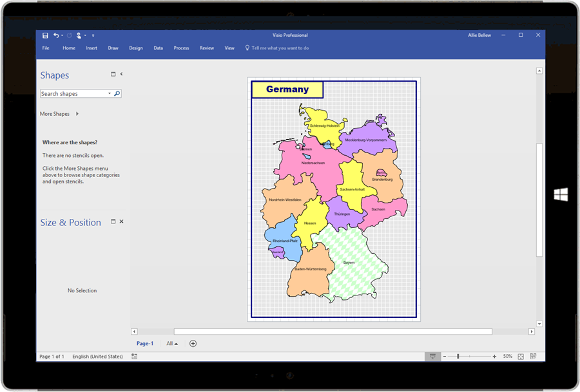Switch to the Data ribbon tab

click(159, 48)
